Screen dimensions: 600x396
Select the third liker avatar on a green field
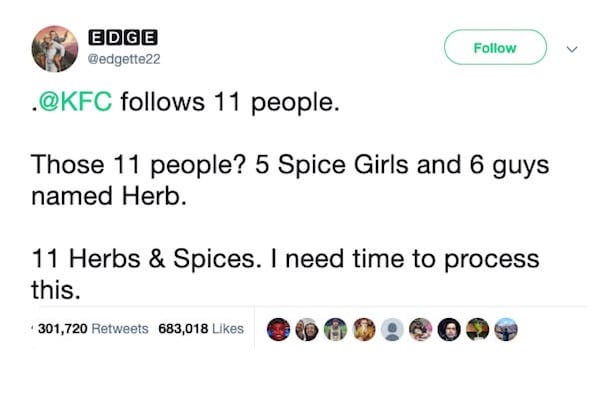(x=335, y=329)
